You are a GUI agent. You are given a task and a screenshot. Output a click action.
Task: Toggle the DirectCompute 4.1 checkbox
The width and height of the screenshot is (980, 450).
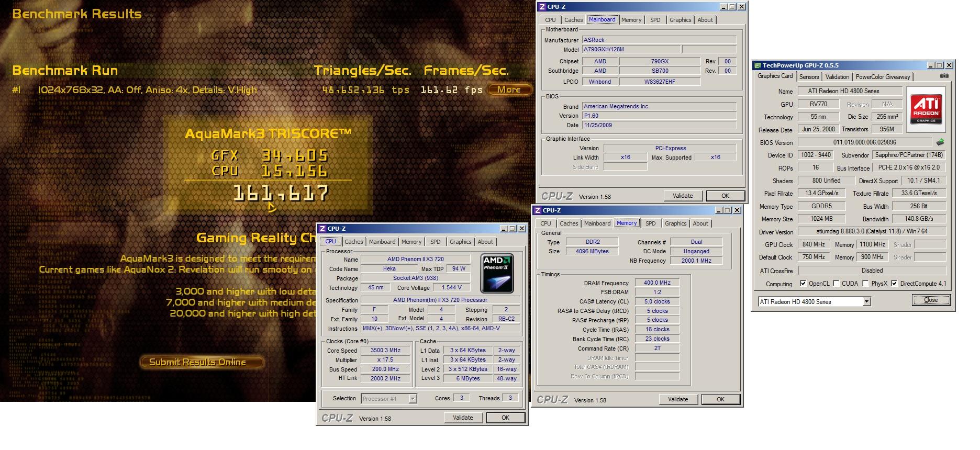[x=894, y=284]
